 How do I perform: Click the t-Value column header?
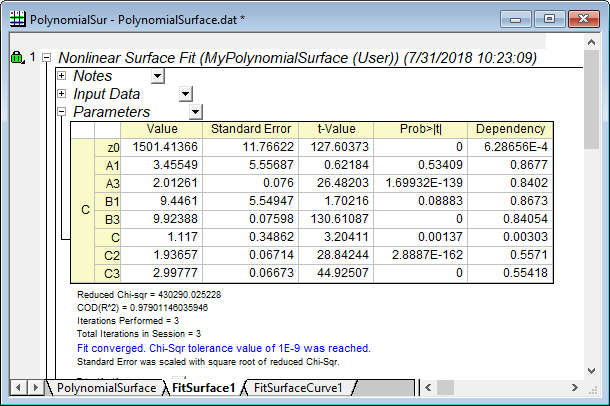pos(336,130)
